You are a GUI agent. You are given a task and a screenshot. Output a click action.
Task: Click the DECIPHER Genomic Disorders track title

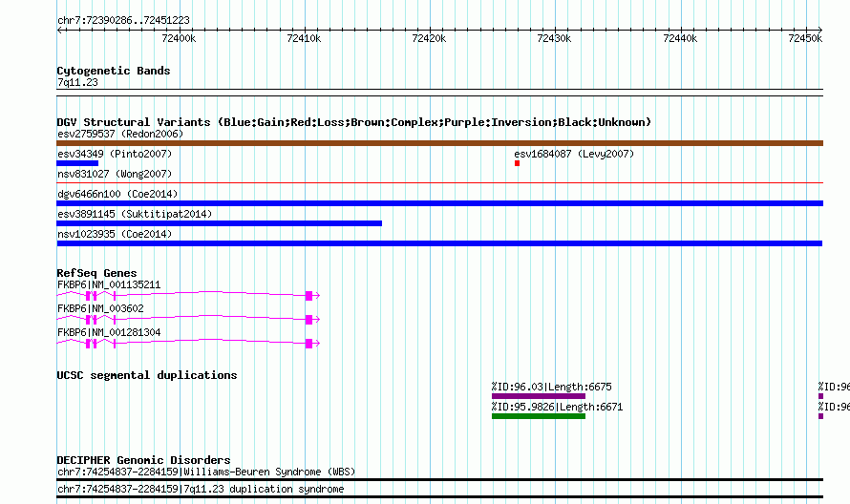143,460
